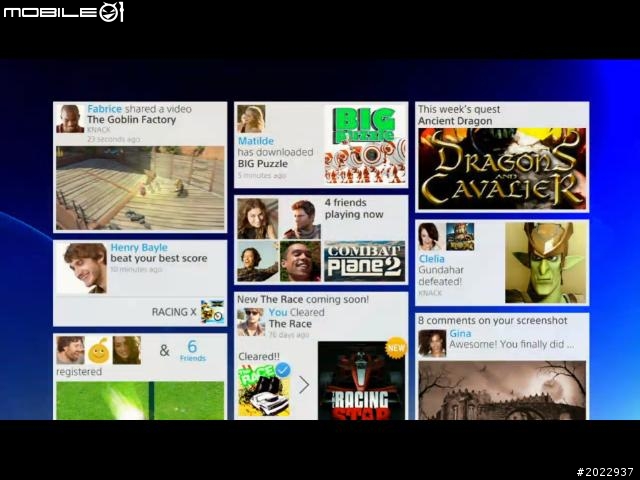Select 'Gundahar defeated!' text

441,276
